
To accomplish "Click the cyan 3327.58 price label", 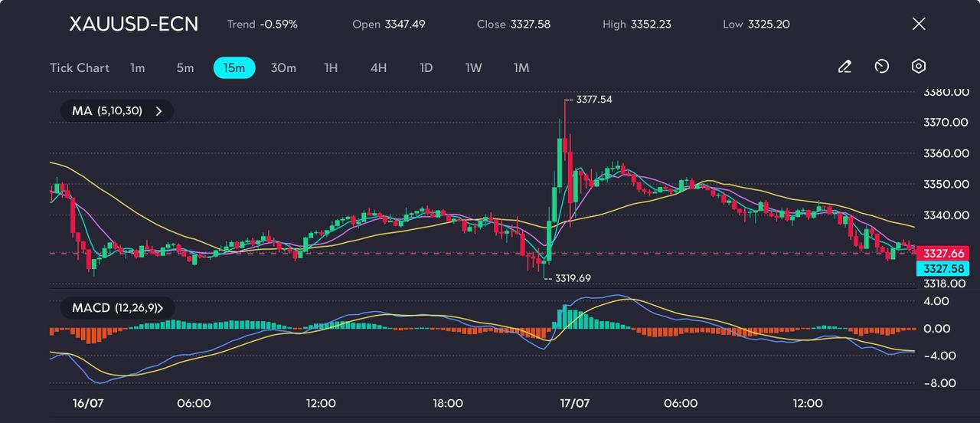I will coord(943,268).
